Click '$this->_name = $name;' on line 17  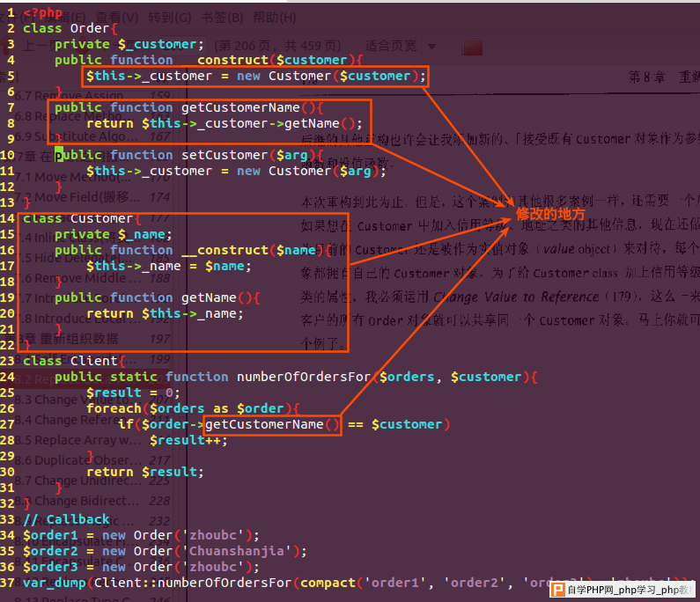(x=169, y=266)
